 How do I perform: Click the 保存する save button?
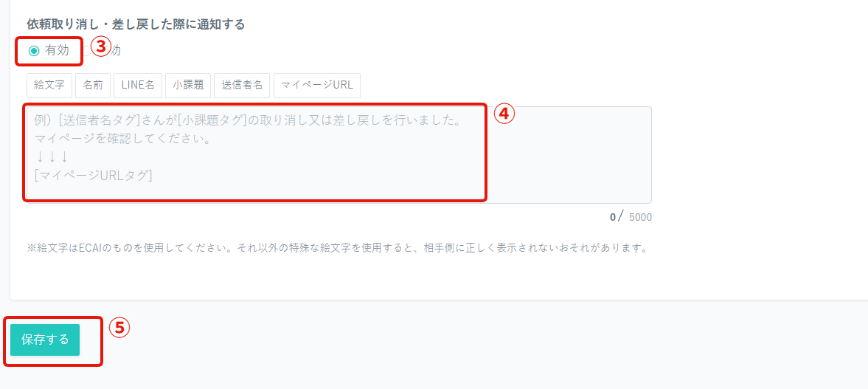[45, 340]
